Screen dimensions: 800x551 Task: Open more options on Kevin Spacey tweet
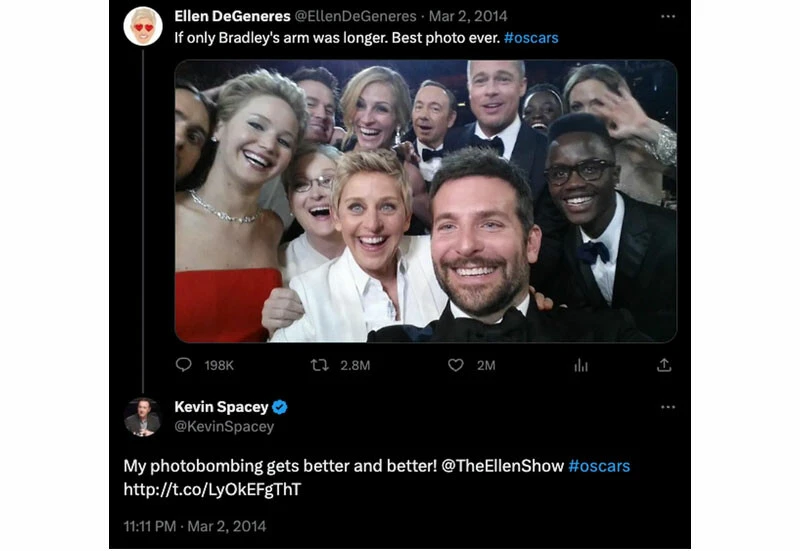(668, 407)
